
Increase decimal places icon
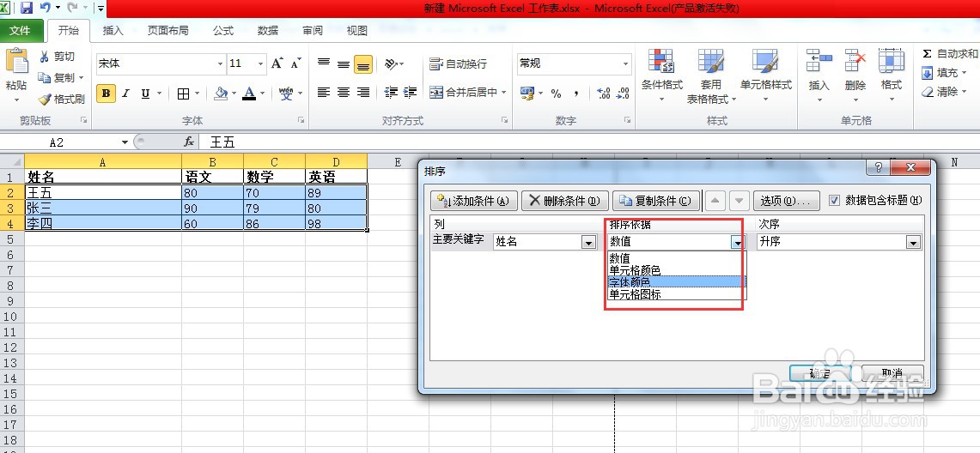604,94
